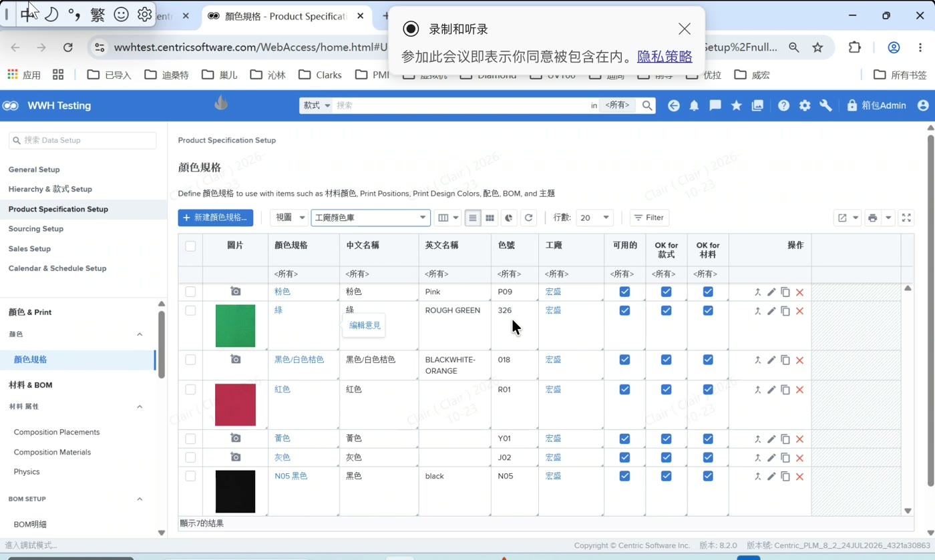
Task: Open the 黑色/白色桔色 color spec link
Action: point(299,360)
